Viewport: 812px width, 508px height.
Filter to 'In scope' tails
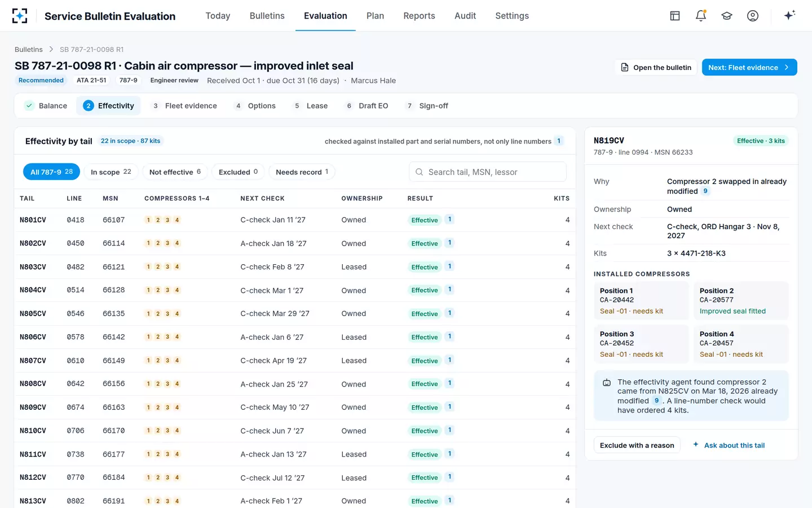[x=111, y=172]
